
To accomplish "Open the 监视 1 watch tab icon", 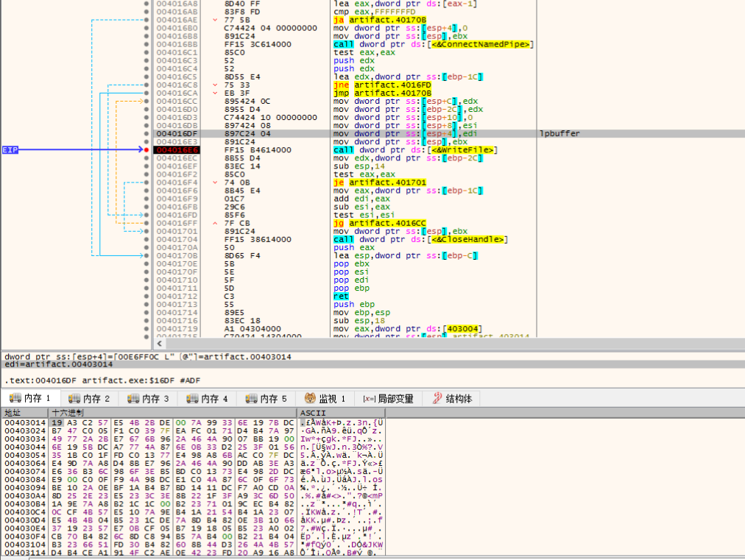I will (310, 399).
